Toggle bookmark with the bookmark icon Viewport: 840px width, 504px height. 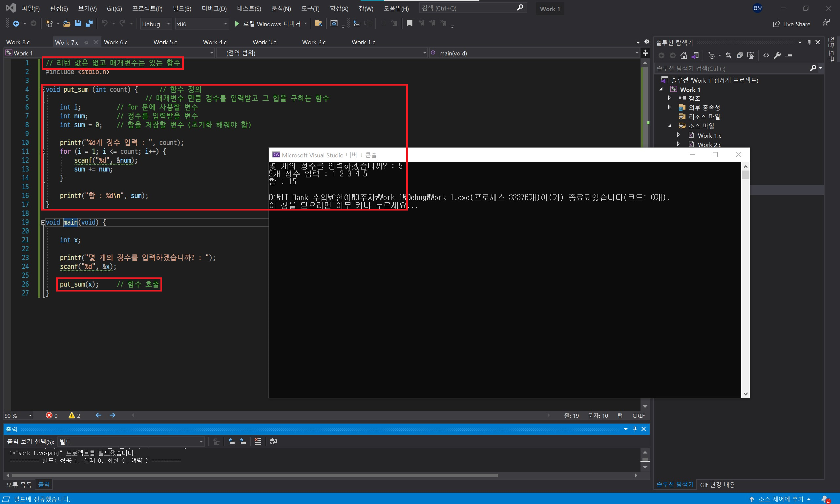(409, 23)
